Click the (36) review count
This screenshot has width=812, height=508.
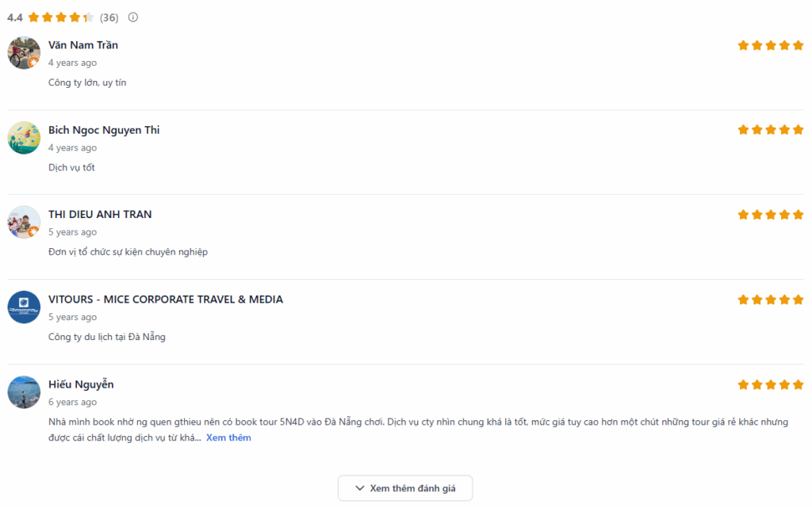point(109,17)
